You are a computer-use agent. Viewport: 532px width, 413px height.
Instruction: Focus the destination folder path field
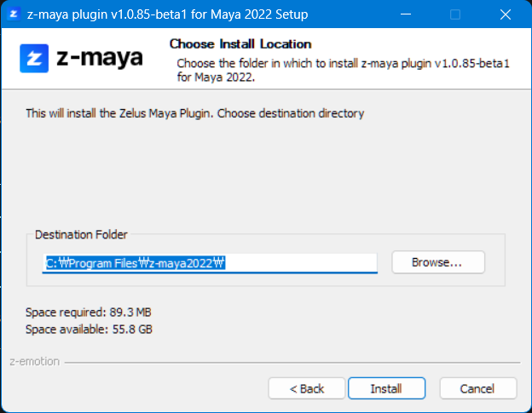tap(210, 263)
